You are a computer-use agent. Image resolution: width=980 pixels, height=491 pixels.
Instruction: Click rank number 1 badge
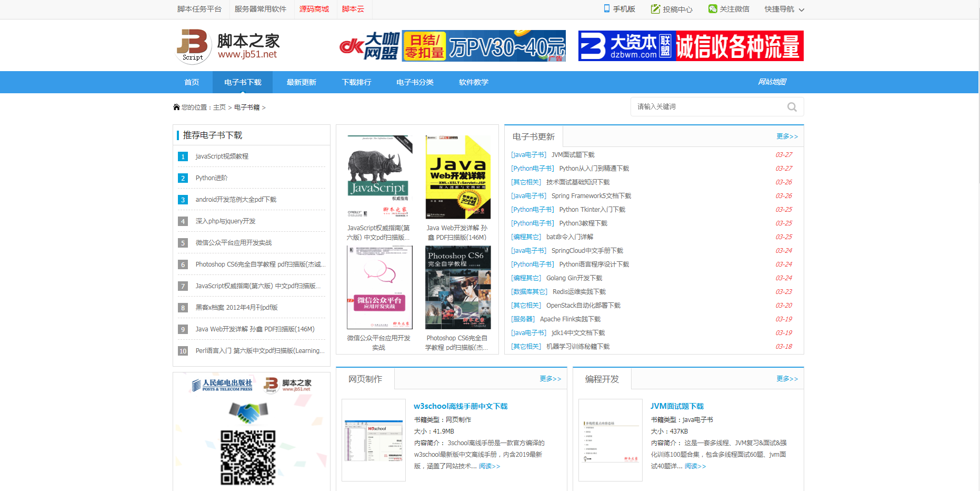[183, 156]
